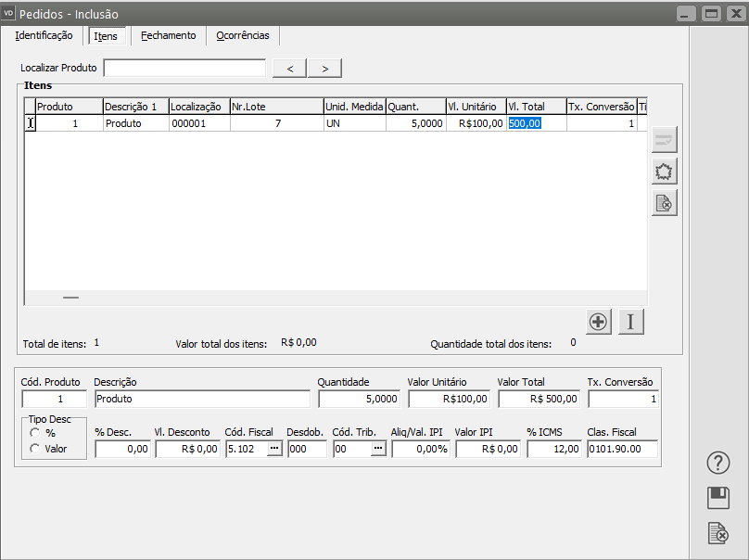Switch to the Fechamento tab
749x560 pixels.
[168, 36]
